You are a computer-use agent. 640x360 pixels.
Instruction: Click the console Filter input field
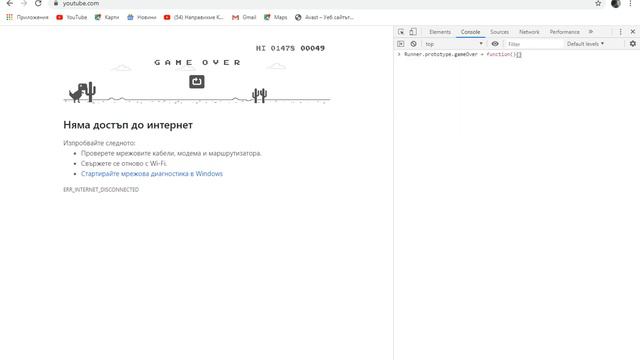pos(534,44)
